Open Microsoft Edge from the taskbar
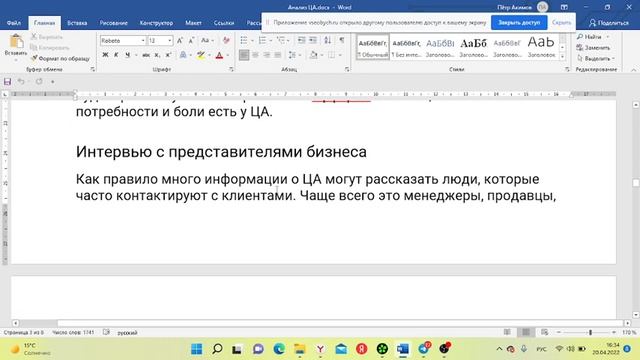Viewport: 640px width, 360px height. coord(279,349)
